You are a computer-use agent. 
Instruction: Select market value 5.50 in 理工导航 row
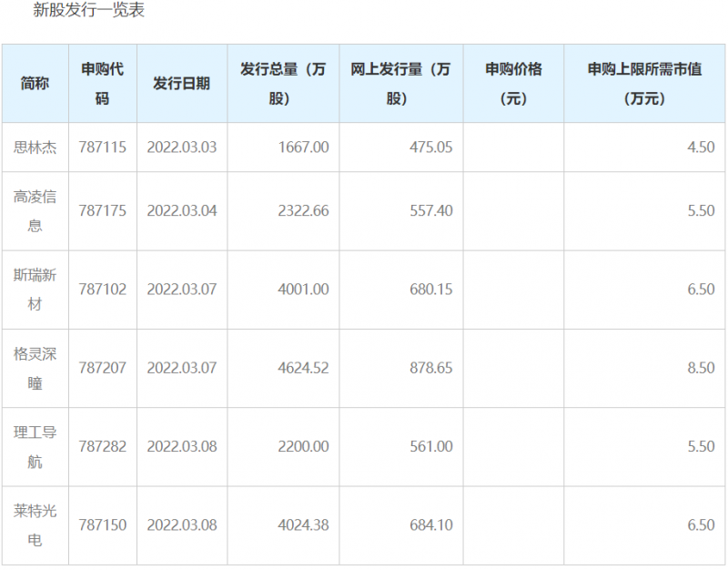click(x=701, y=446)
